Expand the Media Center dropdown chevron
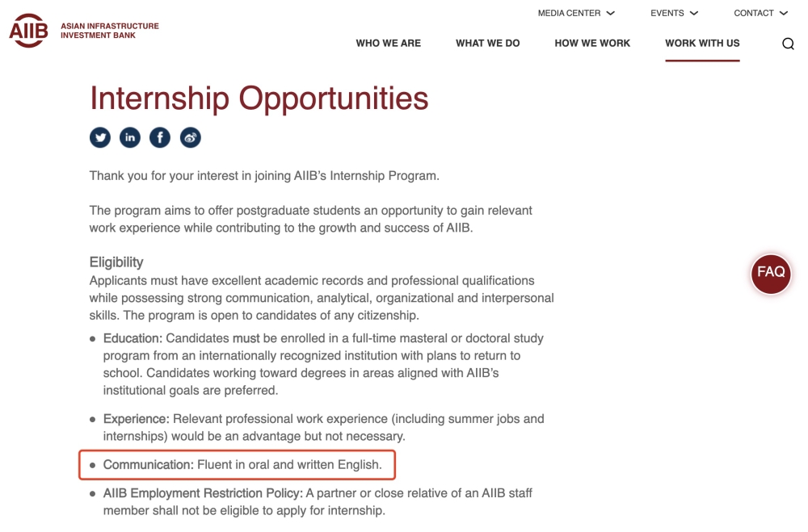This screenshot has height=532, width=808. (611, 14)
